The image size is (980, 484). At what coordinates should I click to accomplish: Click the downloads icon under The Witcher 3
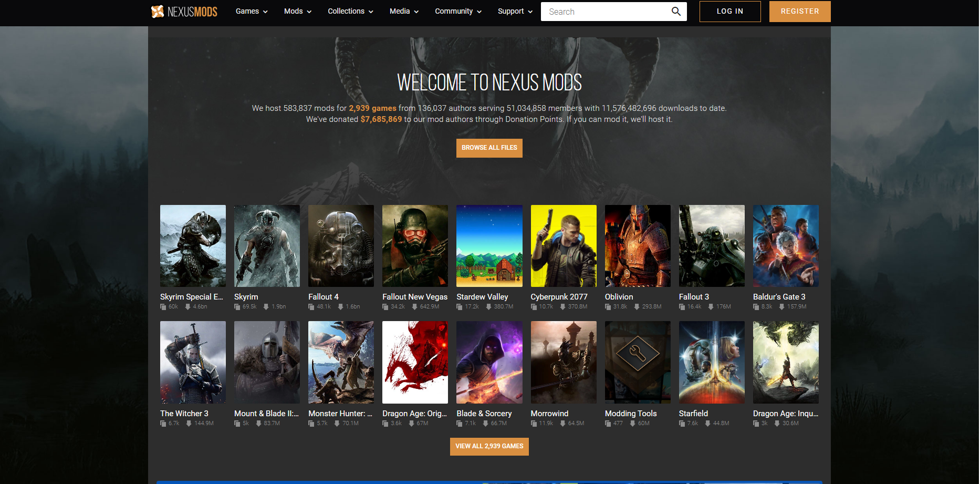tap(189, 424)
